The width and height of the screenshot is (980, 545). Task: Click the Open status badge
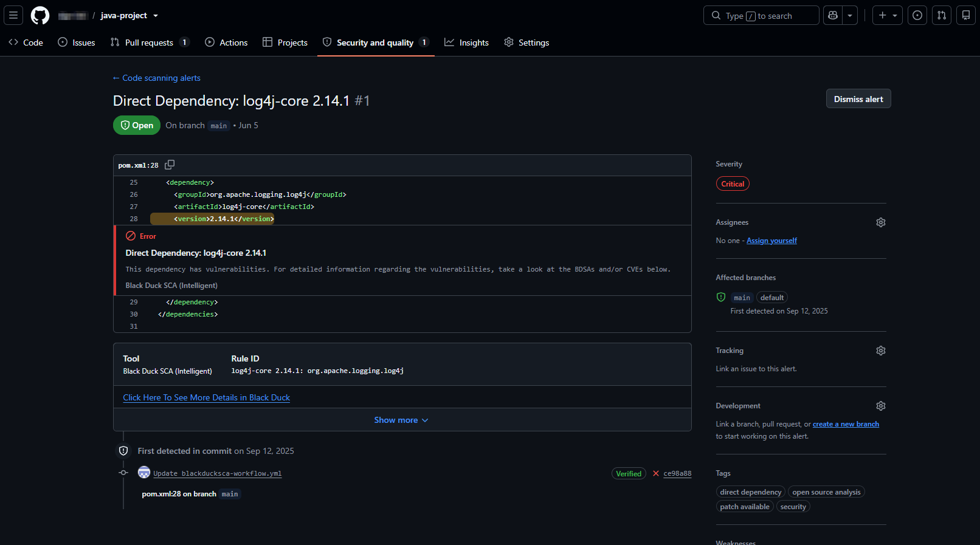137,125
